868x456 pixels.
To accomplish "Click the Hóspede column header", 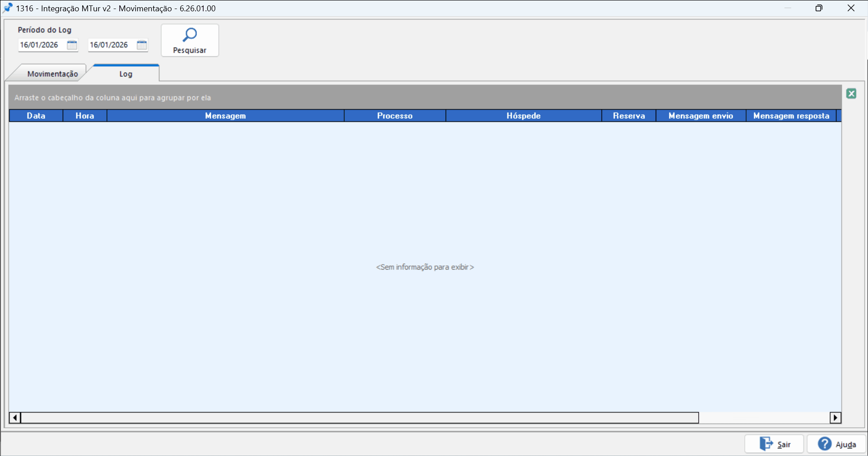I will (523, 116).
